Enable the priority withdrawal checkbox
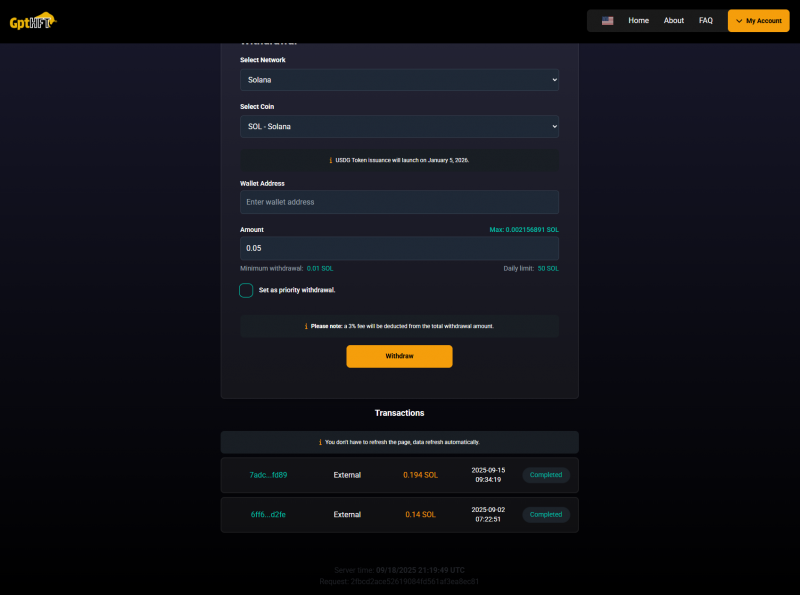 [x=246, y=290]
